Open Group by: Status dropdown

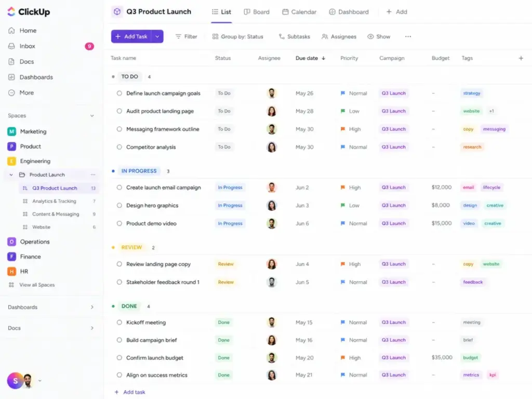tap(237, 37)
